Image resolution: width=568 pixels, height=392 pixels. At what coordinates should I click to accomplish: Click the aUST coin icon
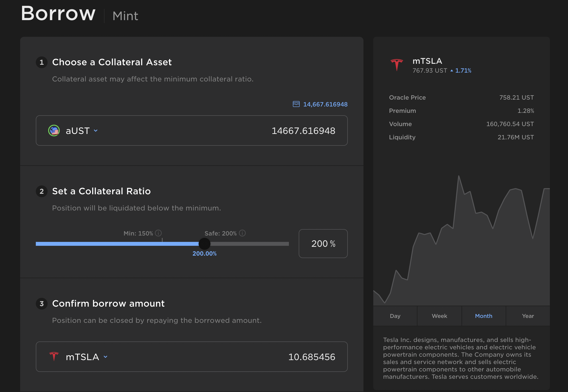[x=54, y=131]
